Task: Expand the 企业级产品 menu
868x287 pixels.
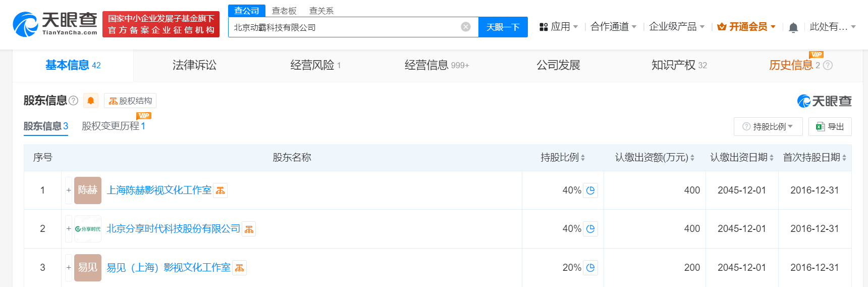Action: click(676, 27)
